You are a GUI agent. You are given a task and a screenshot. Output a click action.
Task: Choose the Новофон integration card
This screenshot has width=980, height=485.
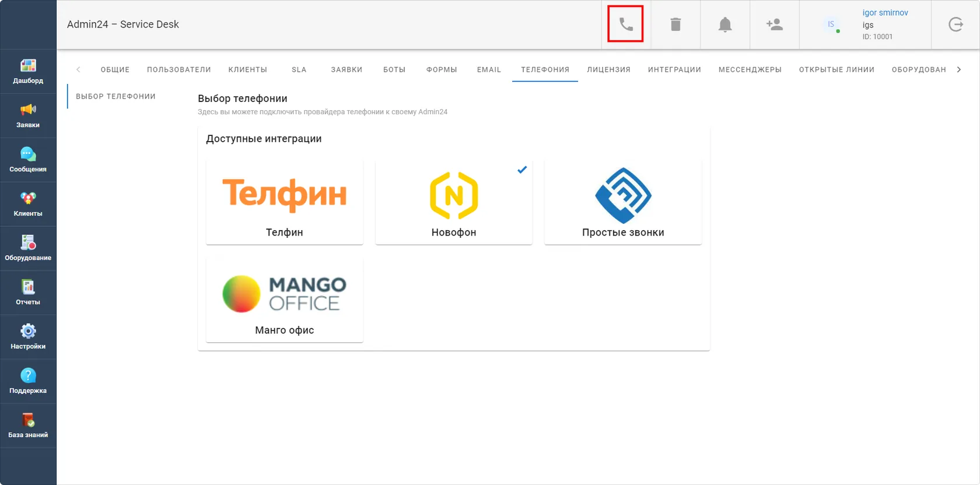[454, 202]
